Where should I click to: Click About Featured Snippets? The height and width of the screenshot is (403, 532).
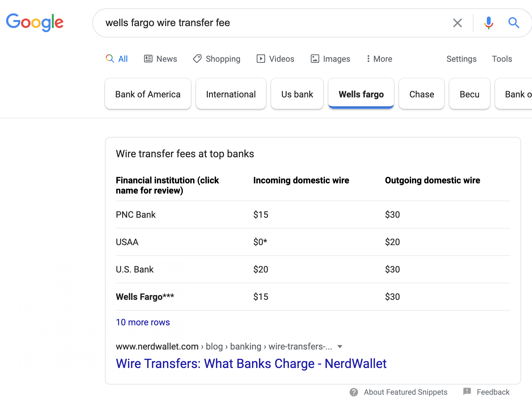pyautogui.click(x=405, y=392)
